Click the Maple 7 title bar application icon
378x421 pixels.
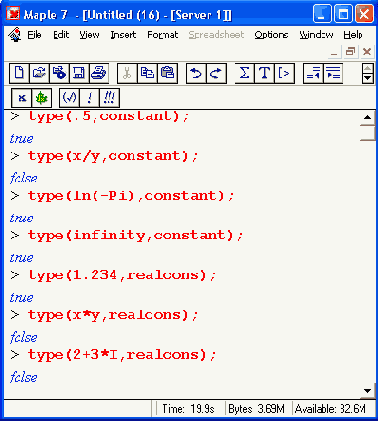pos(13,14)
